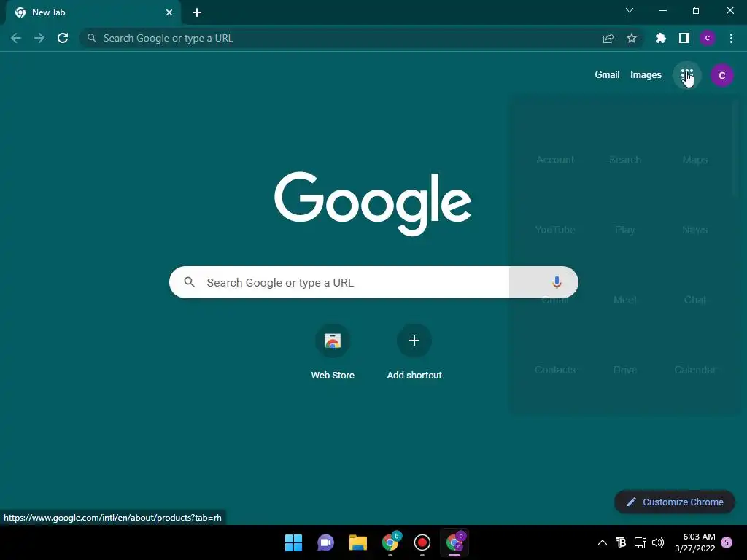Open the Images link
This screenshot has height=560, width=747.
[x=646, y=75]
